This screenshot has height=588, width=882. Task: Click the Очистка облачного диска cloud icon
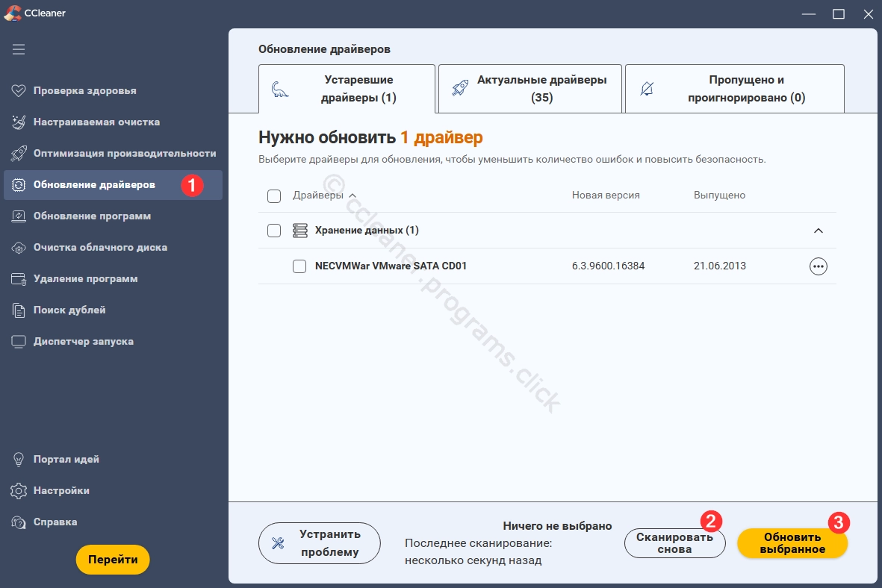coord(19,248)
